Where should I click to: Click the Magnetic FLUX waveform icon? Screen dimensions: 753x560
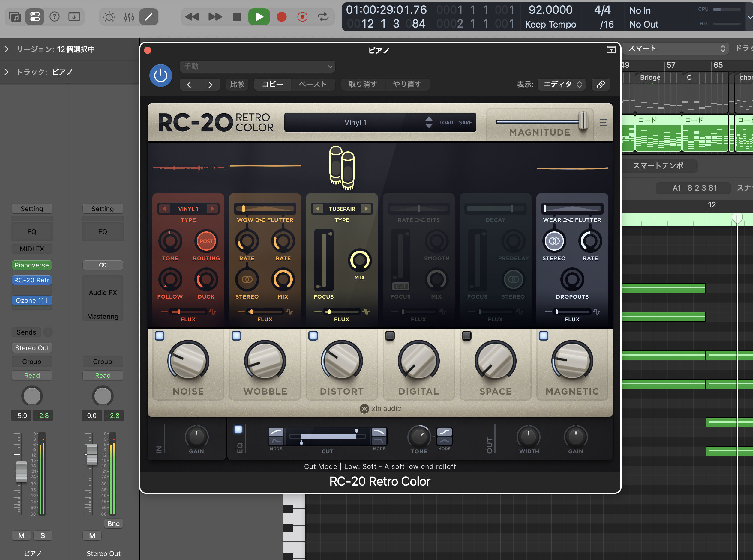[597, 312]
